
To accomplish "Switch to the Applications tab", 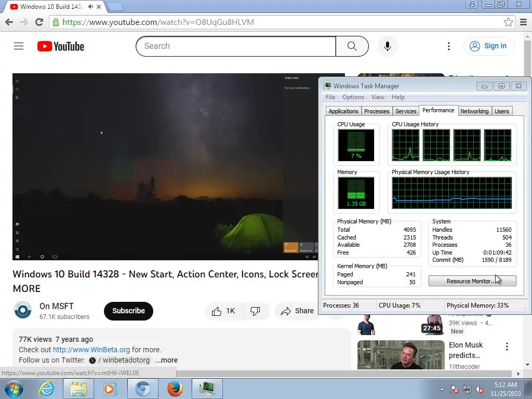I will click(343, 111).
